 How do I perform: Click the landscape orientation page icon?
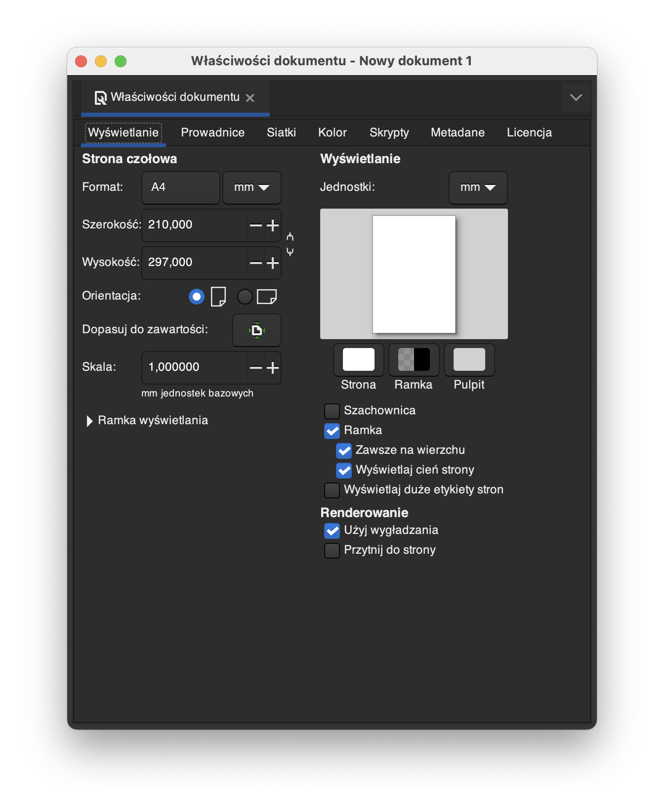(x=266, y=297)
